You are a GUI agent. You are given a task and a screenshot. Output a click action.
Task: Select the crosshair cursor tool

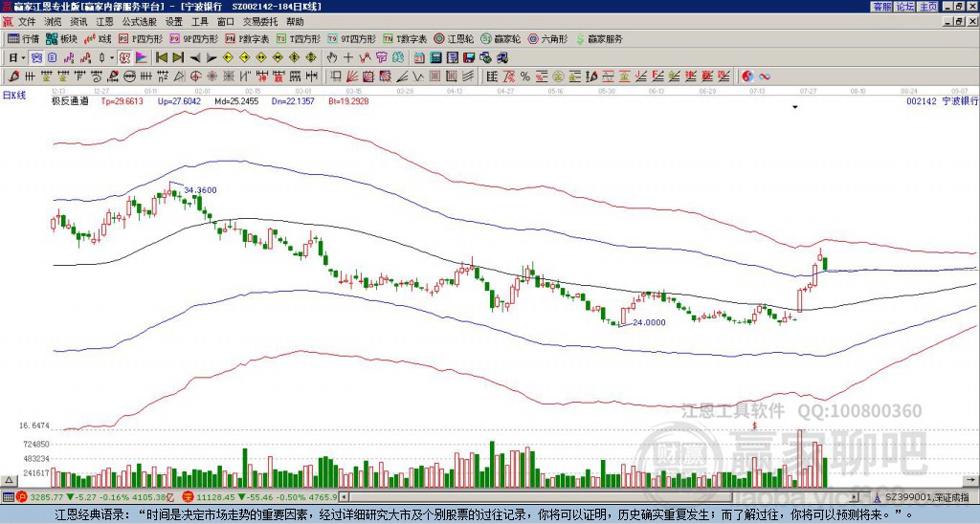[348, 57]
